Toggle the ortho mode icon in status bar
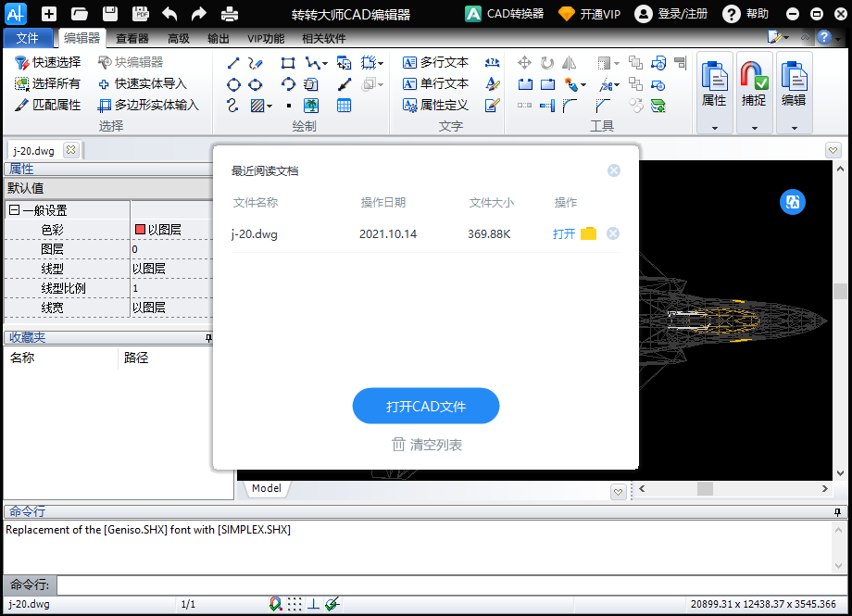Viewport: 852px width, 616px height. (313, 604)
